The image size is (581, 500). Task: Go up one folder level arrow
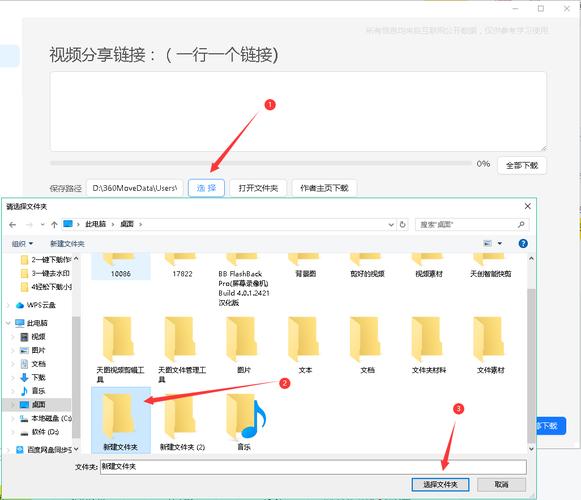(x=54, y=225)
